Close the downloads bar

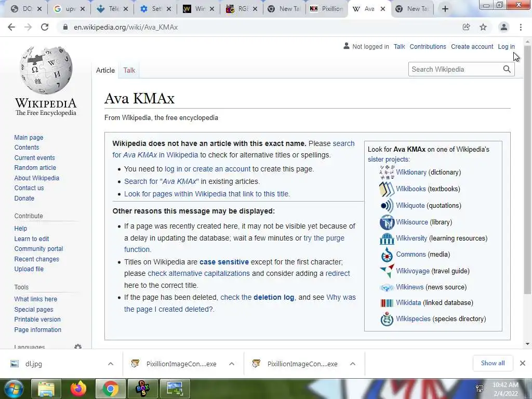point(523,363)
